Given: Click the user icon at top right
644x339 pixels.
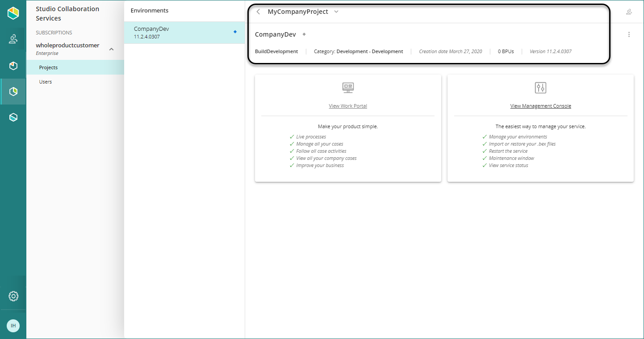Looking at the screenshot, I should click(629, 12).
